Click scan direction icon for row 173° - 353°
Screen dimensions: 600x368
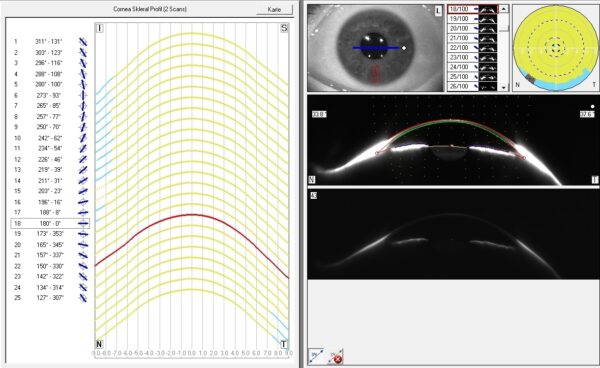[x=83, y=234]
